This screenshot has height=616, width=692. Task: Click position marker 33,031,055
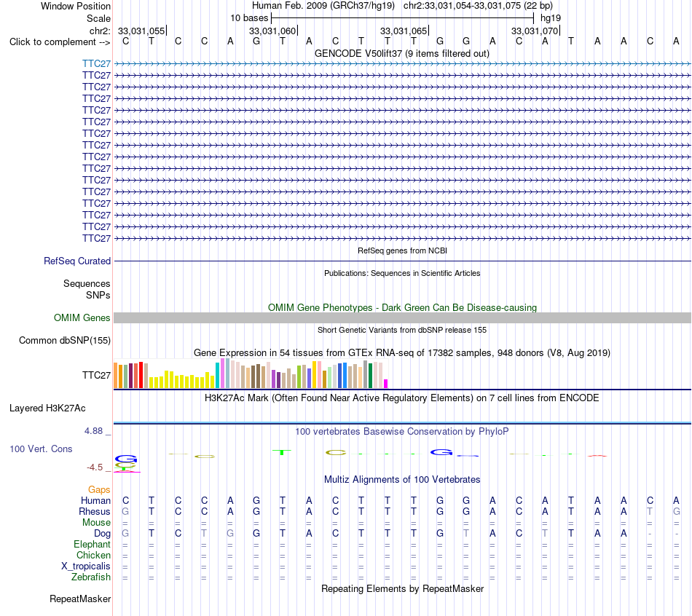click(x=141, y=31)
